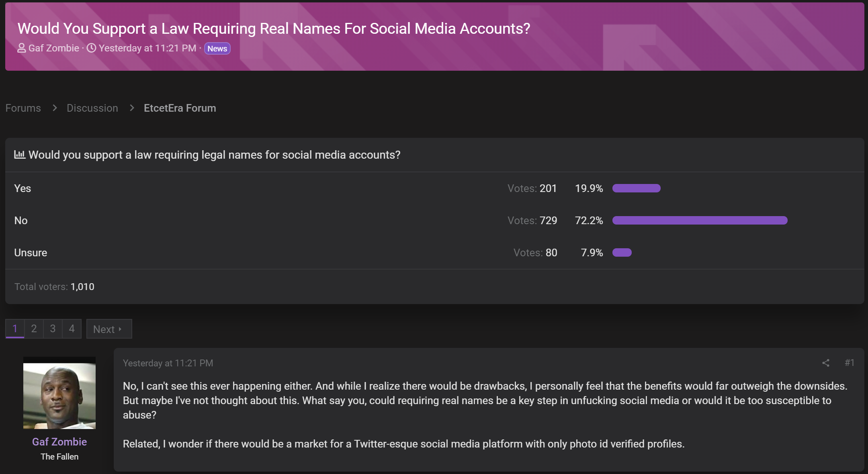Click the 19.9% percentage label
The height and width of the screenshot is (474, 868).
tap(589, 188)
